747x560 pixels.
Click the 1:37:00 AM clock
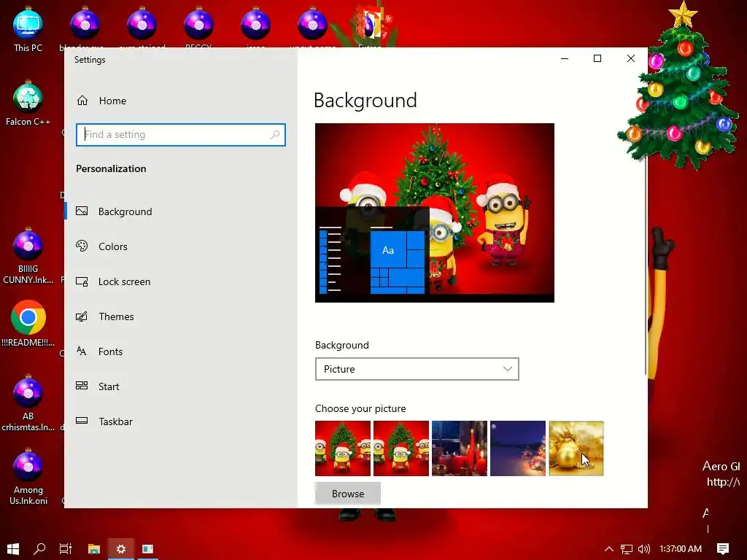[x=681, y=548]
